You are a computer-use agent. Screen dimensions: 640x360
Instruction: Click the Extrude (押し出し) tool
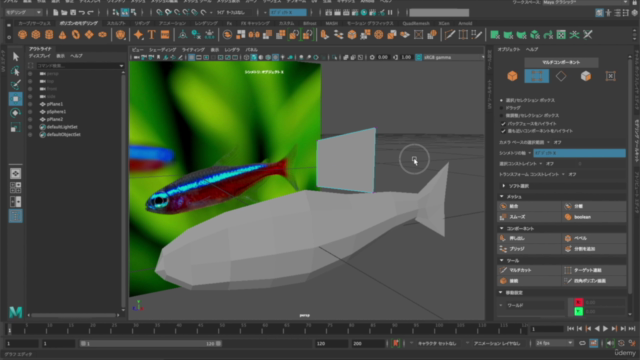coord(529,238)
